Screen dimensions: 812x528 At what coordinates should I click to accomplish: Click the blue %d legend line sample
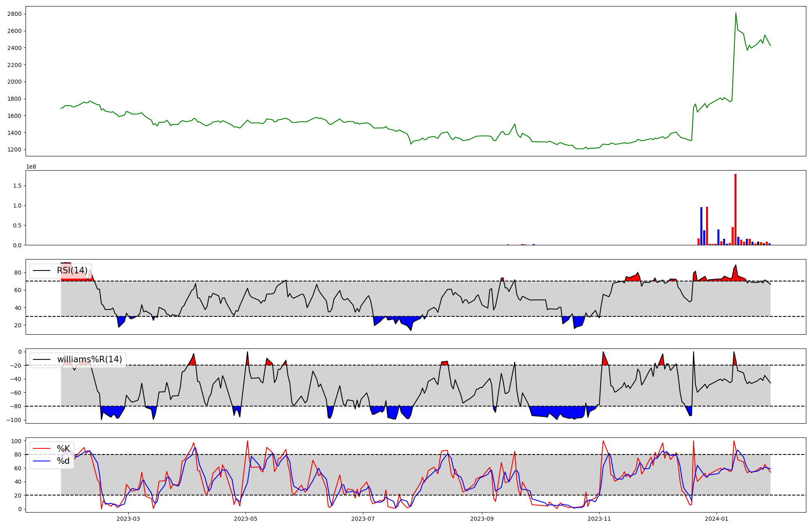click(41, 461)
